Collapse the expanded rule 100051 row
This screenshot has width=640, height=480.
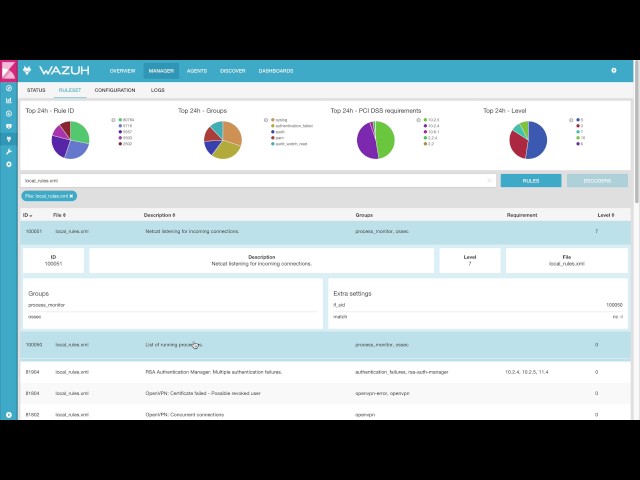coord(325,231)
